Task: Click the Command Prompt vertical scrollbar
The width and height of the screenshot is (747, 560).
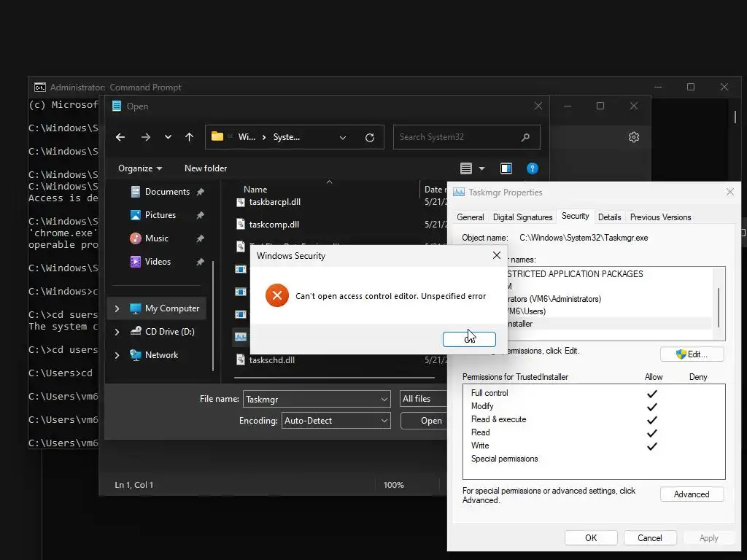Action: tap(735, 117)
